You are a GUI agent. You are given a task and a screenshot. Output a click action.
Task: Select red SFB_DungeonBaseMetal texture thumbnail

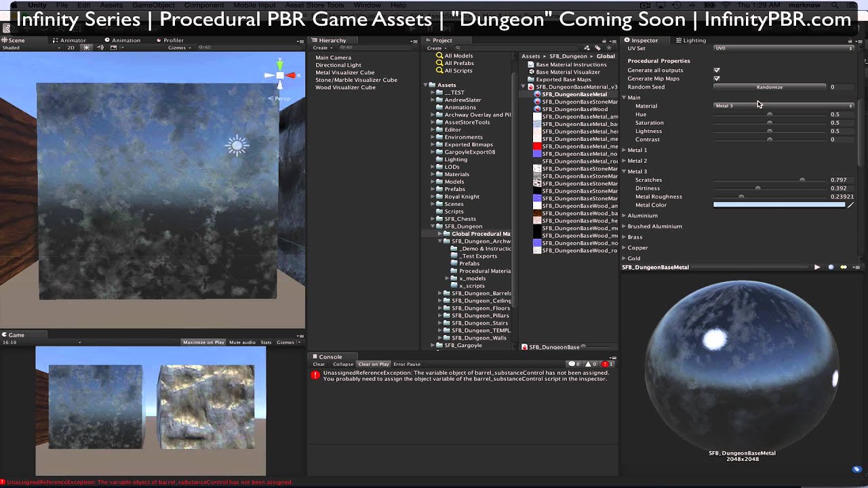tap(538, 146)
